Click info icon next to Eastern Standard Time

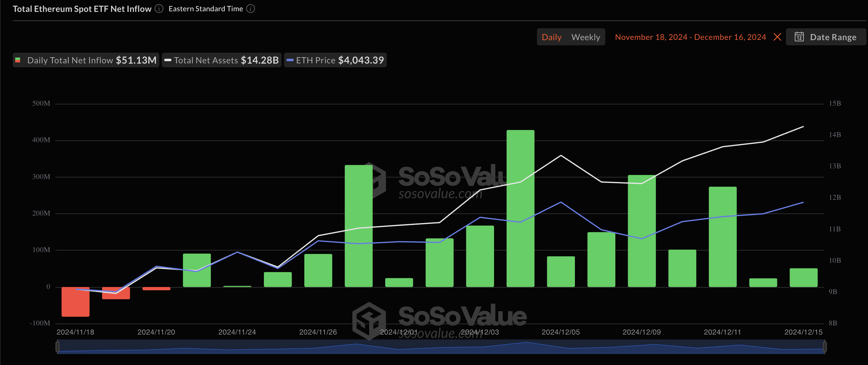pos(250,9)
